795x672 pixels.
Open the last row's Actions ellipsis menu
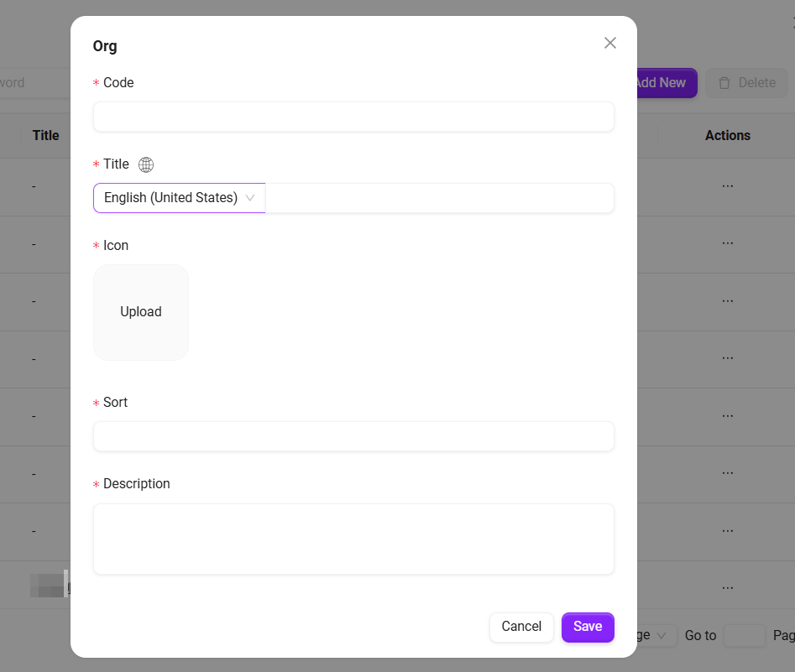pos(728,588)
